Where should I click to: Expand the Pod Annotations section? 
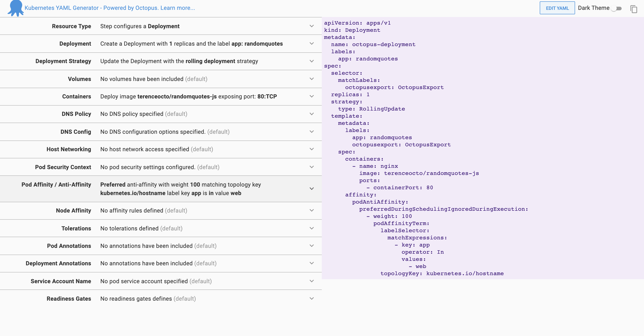point(311,246)
